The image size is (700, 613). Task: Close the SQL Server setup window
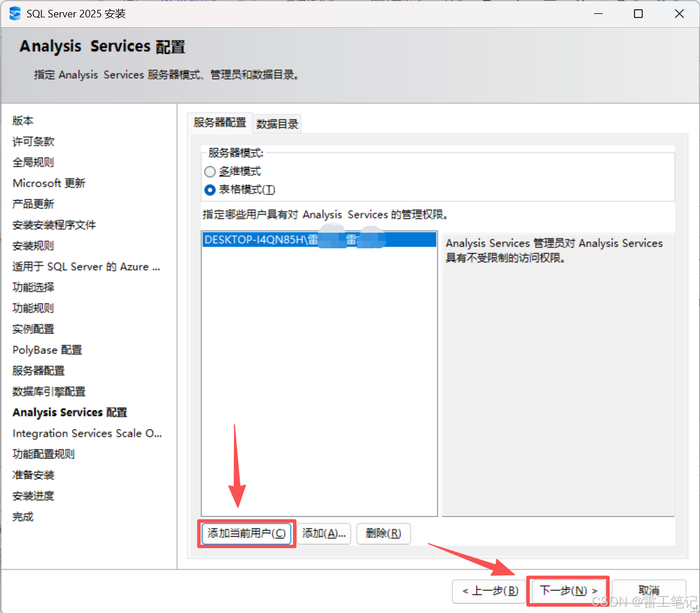click(x=679, y=13)
